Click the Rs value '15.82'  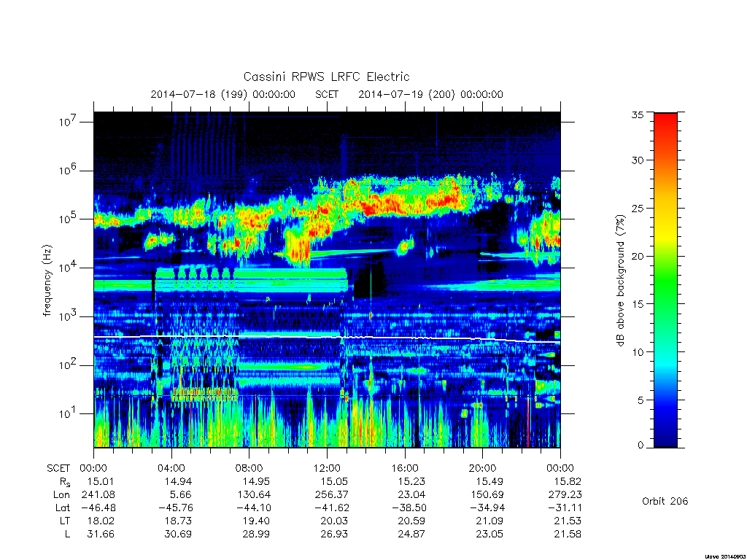[568, 481]
